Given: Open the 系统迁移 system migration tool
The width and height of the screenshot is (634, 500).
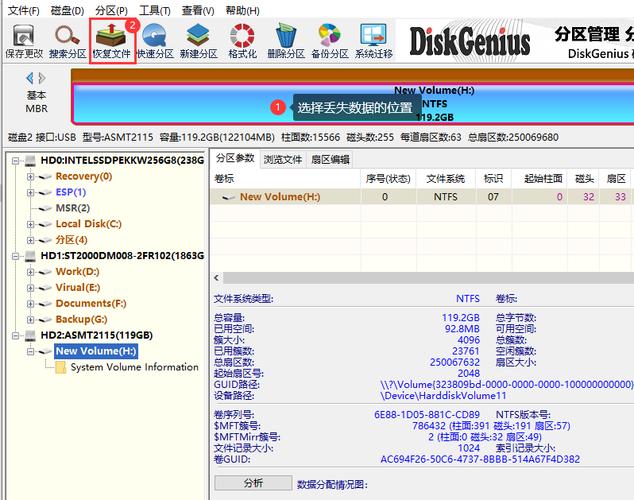Looking at the screenshot, I should [374, 41].
